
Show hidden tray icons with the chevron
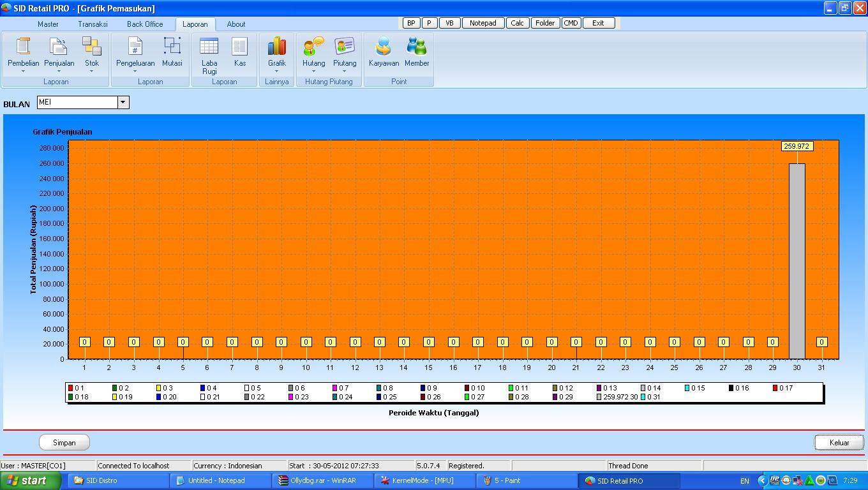click(x=762, y=480)
